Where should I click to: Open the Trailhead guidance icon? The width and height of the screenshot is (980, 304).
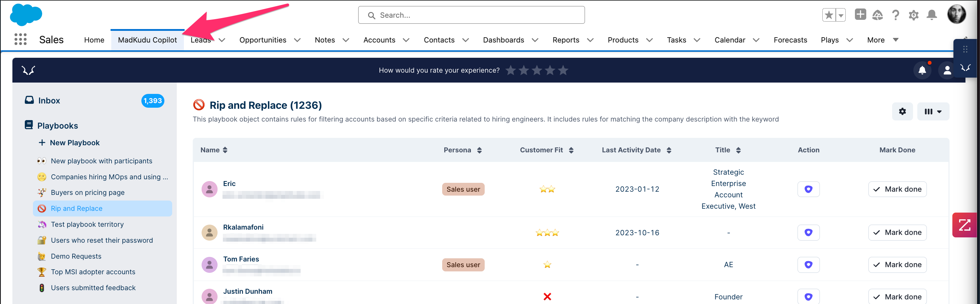coord(877,15)
